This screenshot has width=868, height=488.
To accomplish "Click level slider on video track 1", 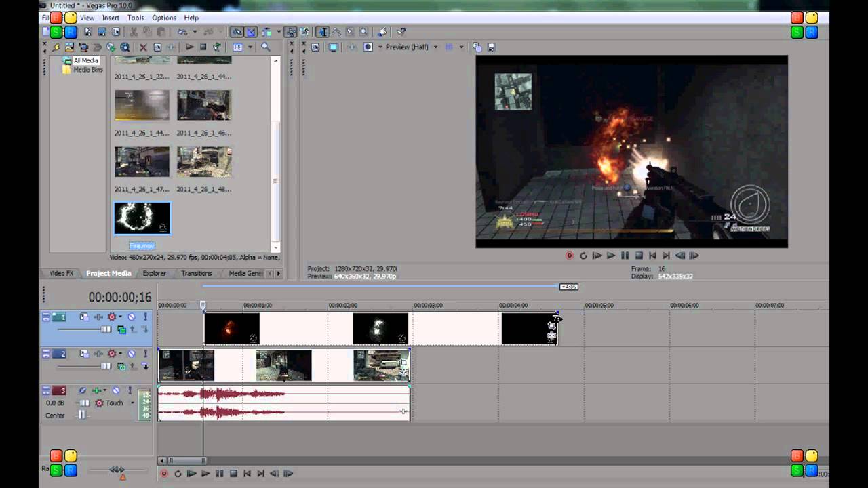I will tap(106, 329).
